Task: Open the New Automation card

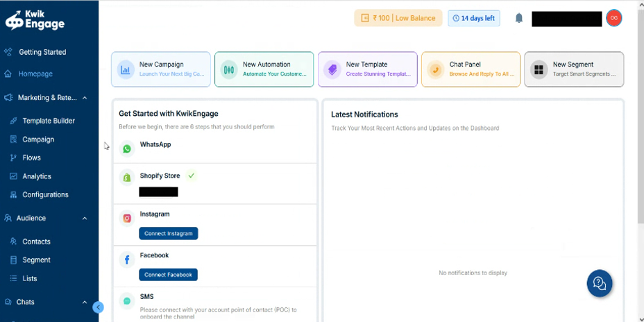Action: tap(264, 69)
